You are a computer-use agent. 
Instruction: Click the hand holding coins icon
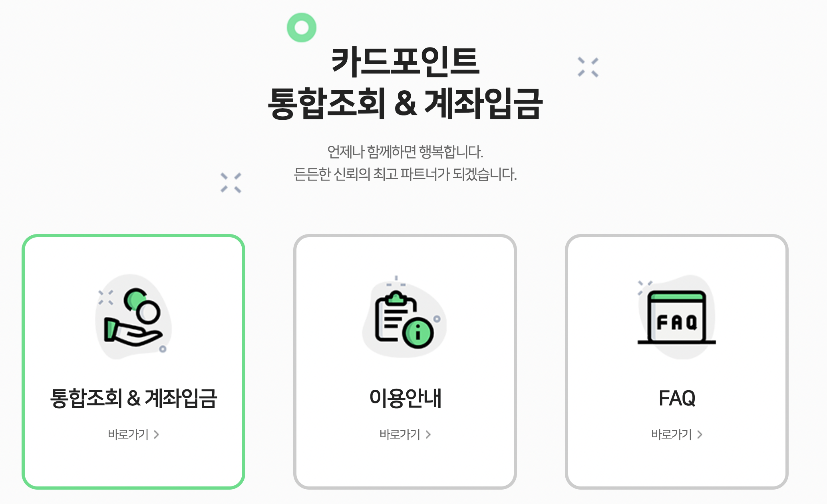pos(133,317)
